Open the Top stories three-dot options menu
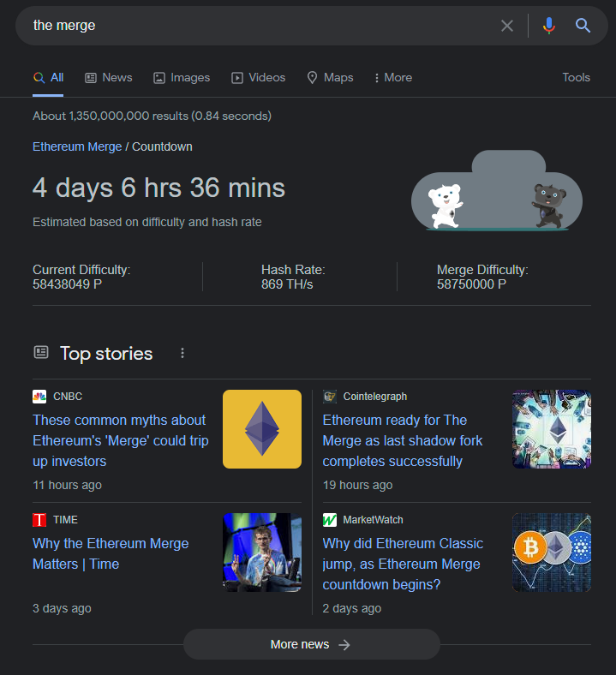The width and height of the screenshot is (616, 675). [x=182, y=354]
